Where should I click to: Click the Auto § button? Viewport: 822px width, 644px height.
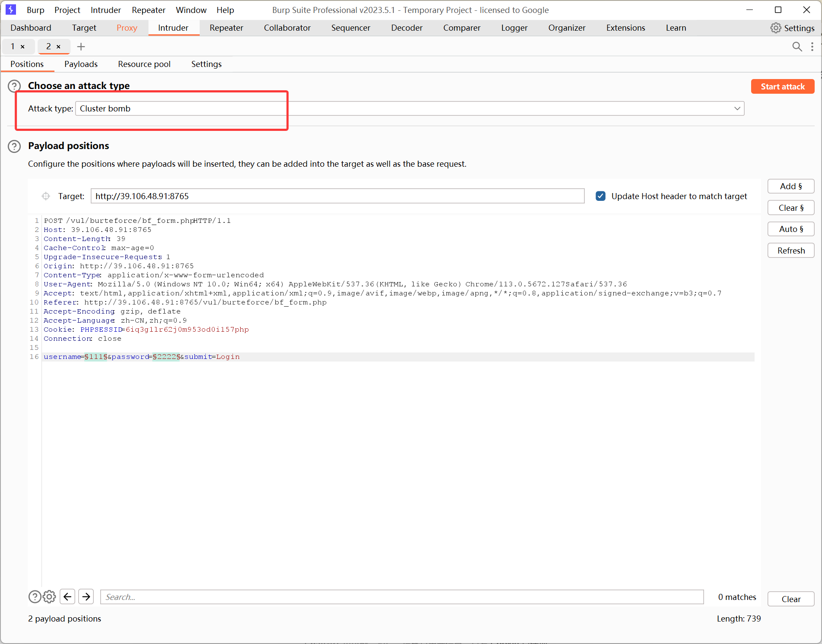tap(791, 229)
